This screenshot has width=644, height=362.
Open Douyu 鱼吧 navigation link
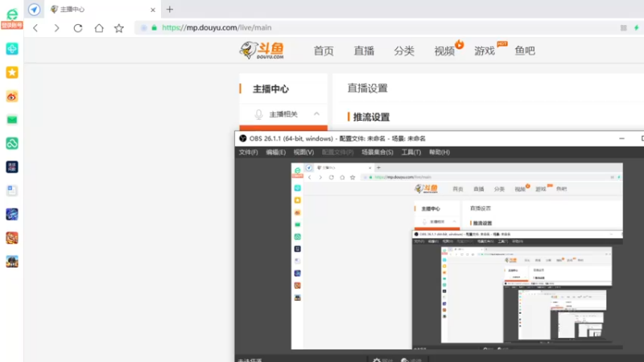point(525,51)
